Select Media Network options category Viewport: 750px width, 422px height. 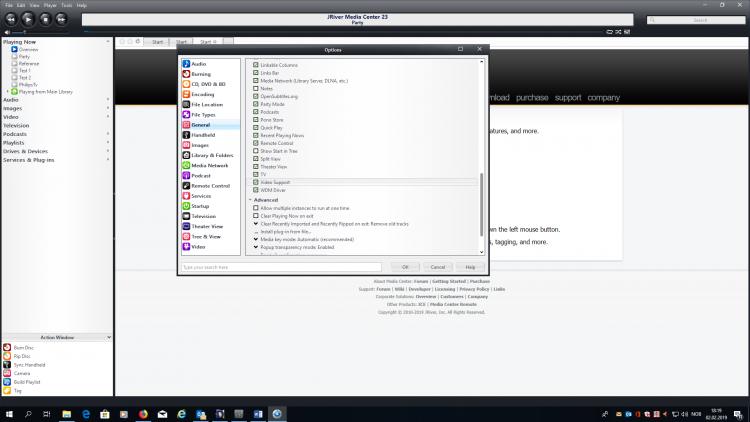[x=210, y=166]
